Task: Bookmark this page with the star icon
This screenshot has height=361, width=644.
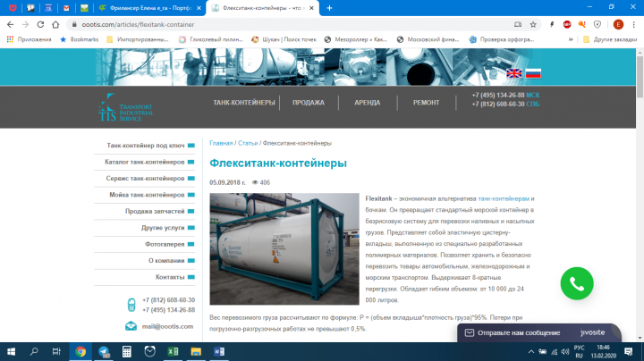Action: click(533, 25)
